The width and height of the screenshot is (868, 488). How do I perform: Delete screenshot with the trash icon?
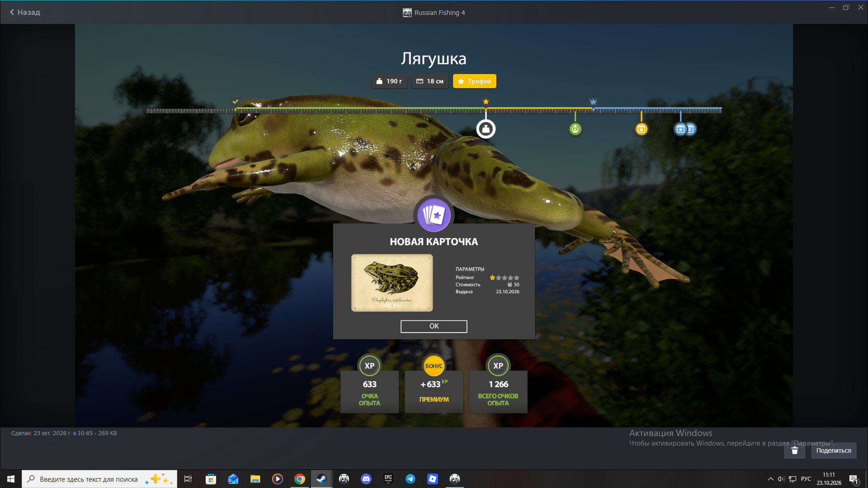click(x=794, y=450)
